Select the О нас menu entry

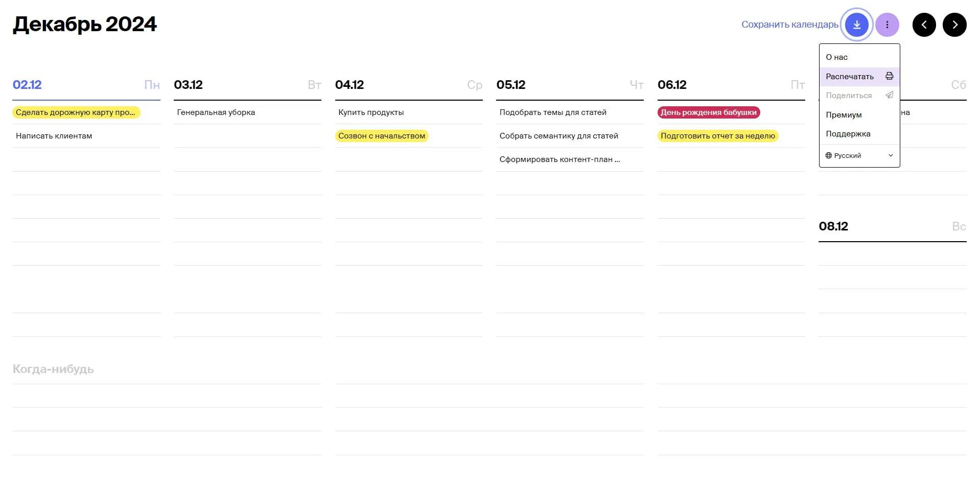(x=836, y=57)
